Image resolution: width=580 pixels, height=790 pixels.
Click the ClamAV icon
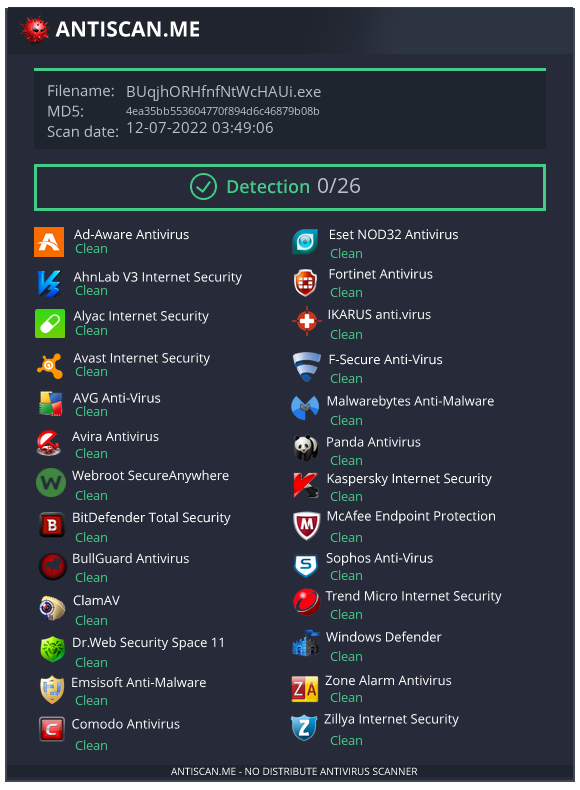[52, 608]
